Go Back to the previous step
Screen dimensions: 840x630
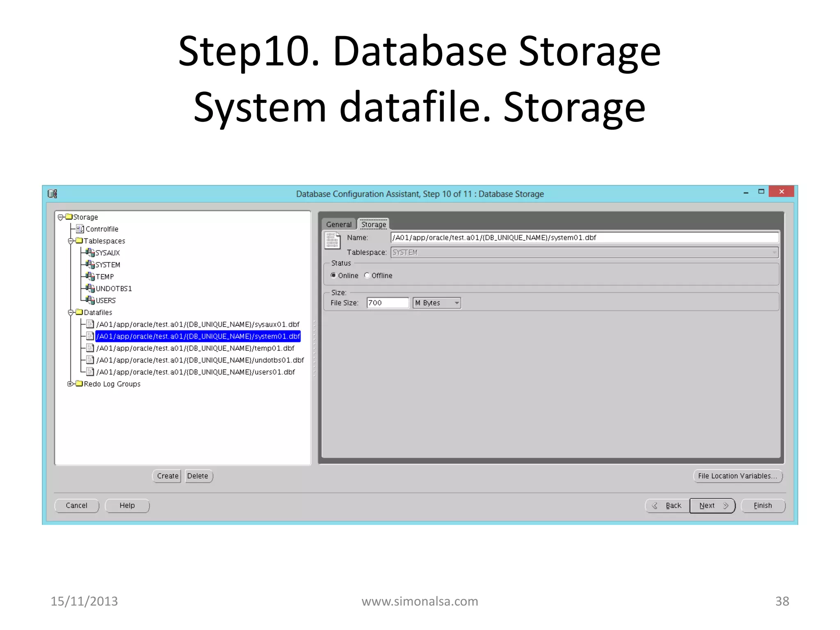(x=667, y=505)
